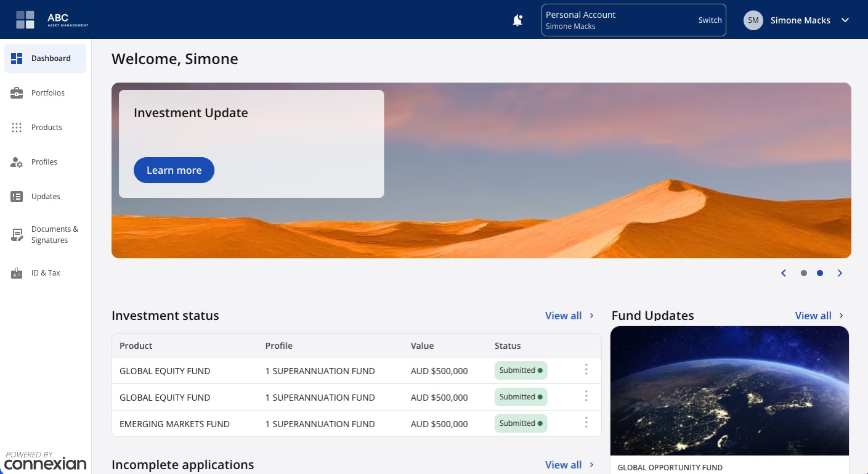
Task: Select Profiles from the sidebar
Action: click(45, 162)
